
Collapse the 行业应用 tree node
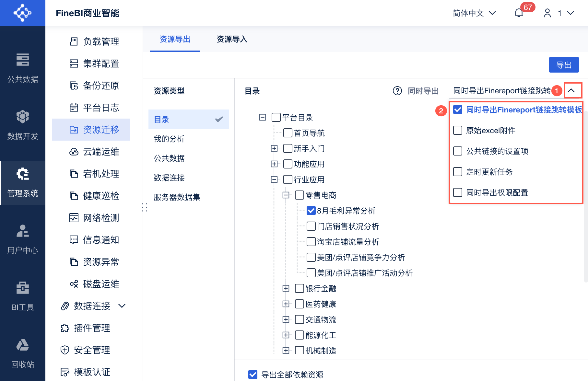274,179
